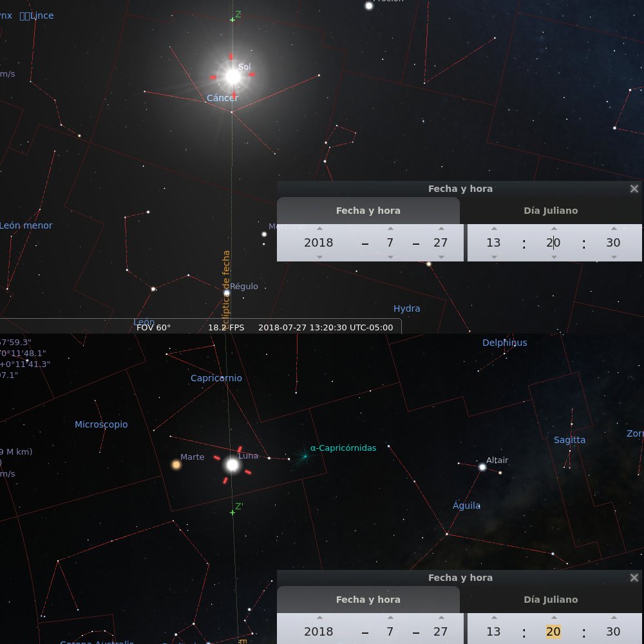Click the day field 27 in lower dialog
Image resolution: width=644 pixels, height=644 pixels.
(440, 632)
